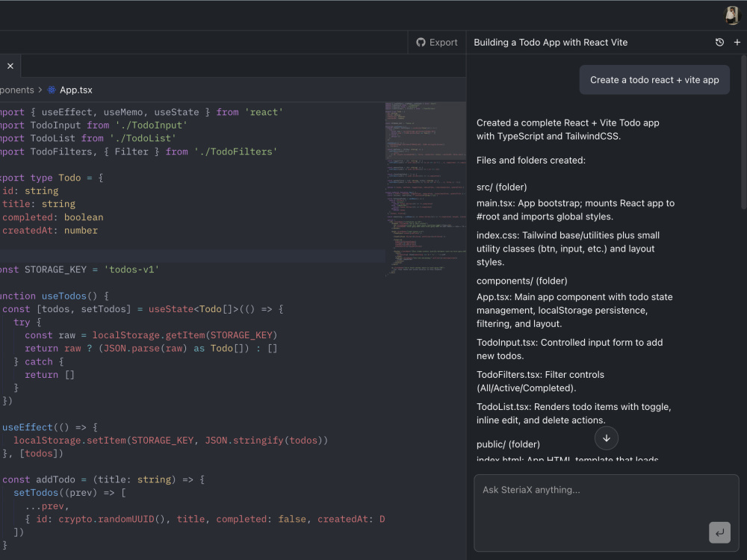The image size is (747, 560).
Task: Click chat title 'Building a Todo App with React Vite'
Action: [x=551, y=43]
